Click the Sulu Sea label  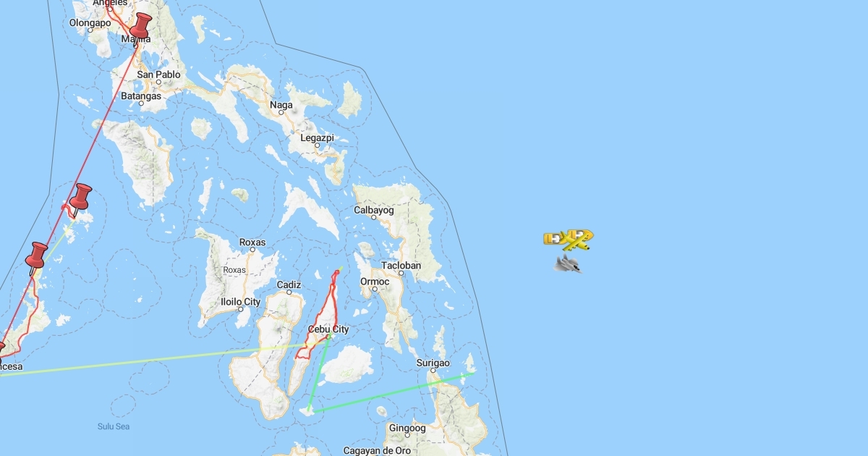coord(114,426)
